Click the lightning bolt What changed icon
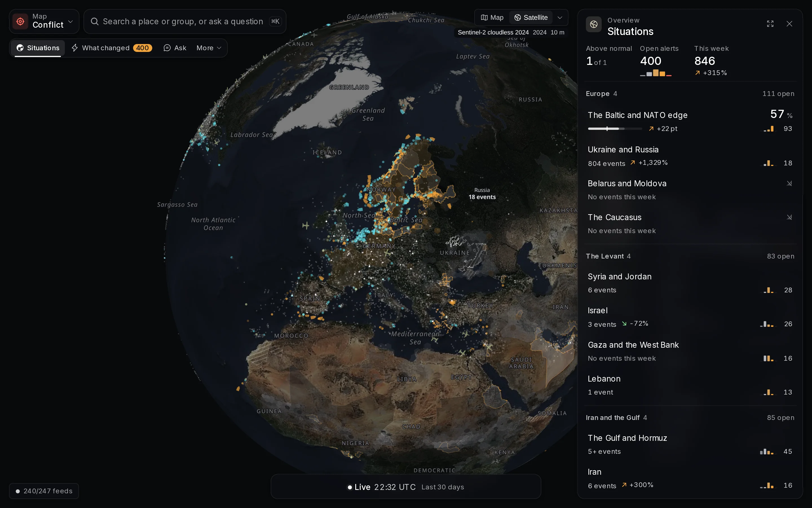 (74, 48)
